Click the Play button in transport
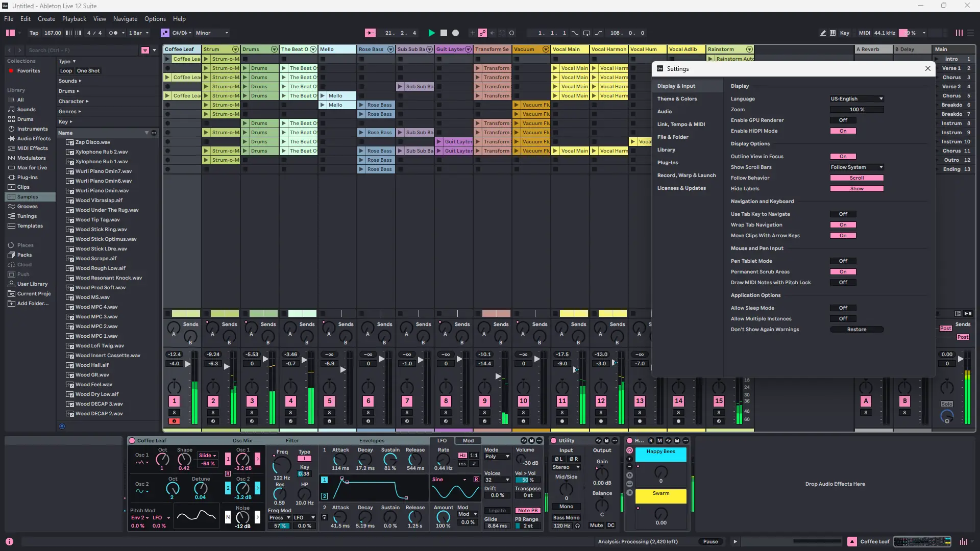The image size is (980, 551). click(431, 33)
